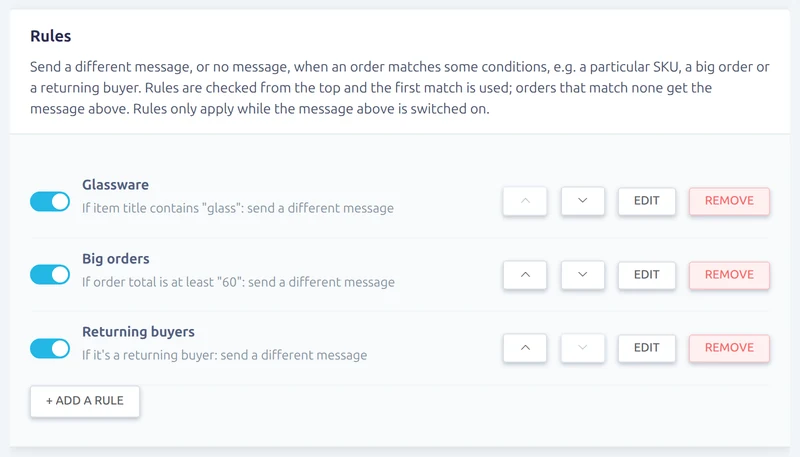This screenshot has height=457, width=800.
Task: Move the Glassware rule down
Action: coord(583,201)
